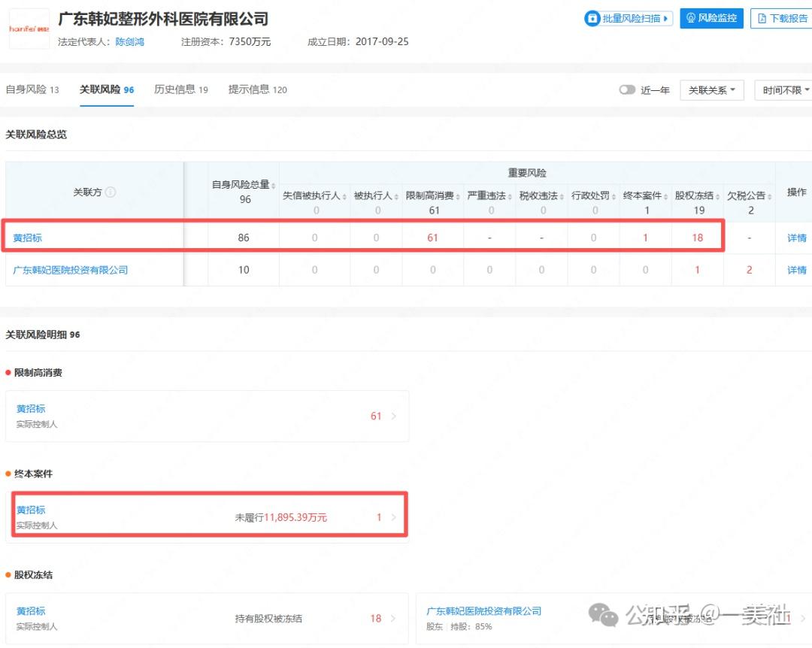
Task: Click count 61 in 限制高消费 card
Action: coord(376,416)
